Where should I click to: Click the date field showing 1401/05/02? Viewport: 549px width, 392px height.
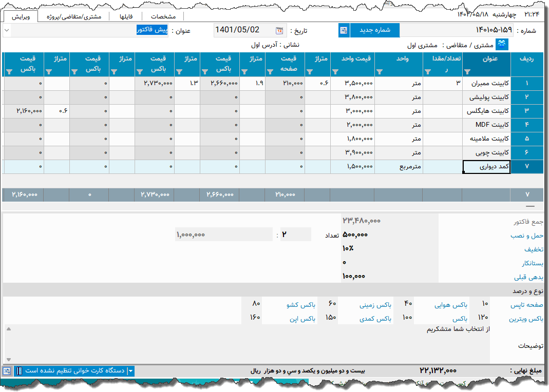(x=239, y=30)
